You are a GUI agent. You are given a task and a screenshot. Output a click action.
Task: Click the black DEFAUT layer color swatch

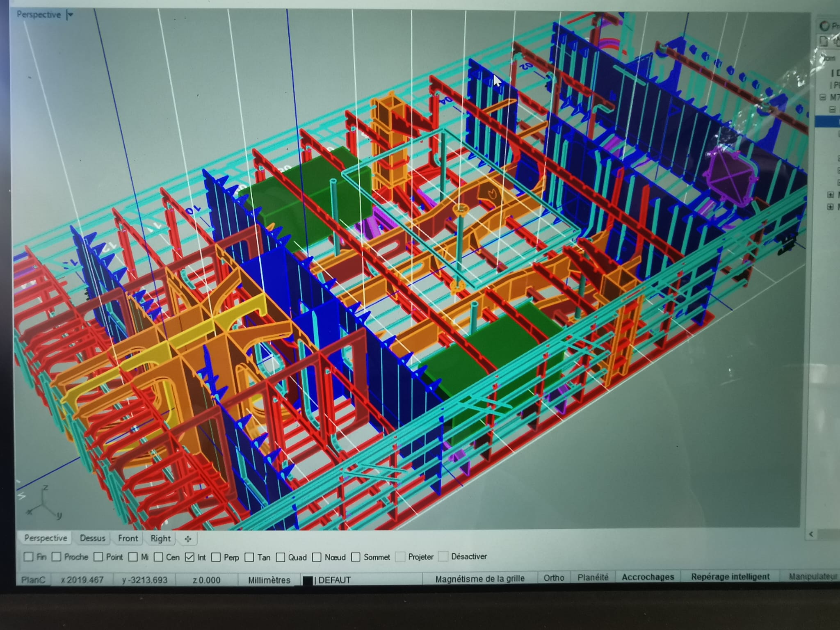(308, 580)
